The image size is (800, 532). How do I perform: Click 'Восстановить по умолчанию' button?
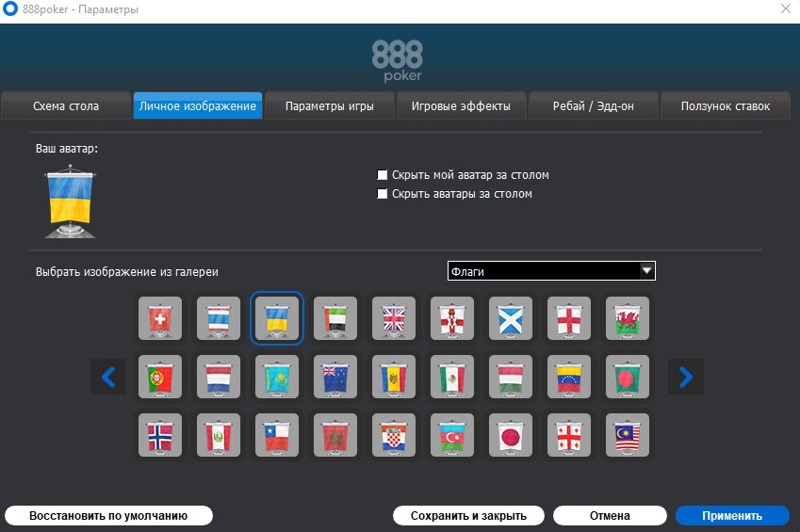click(x=108, y=516)
